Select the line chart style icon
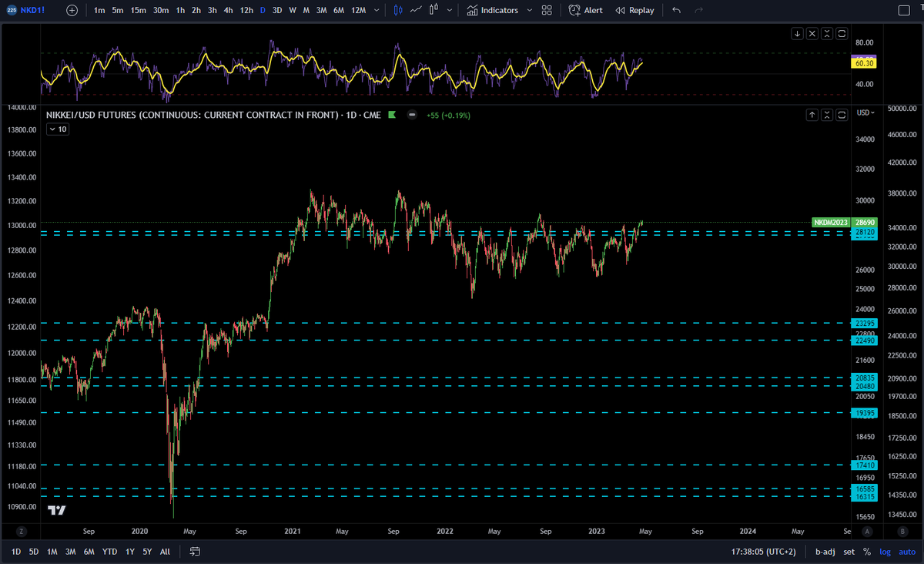The image size is (924, 564). tap(416, 10)
